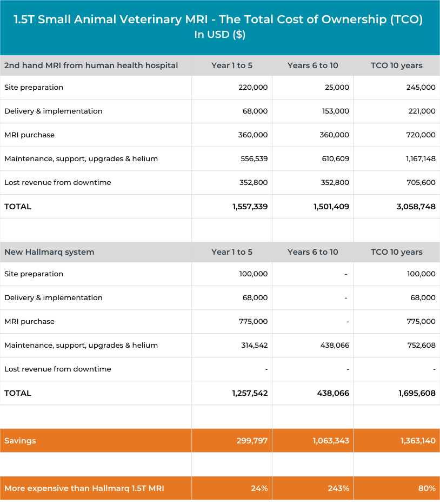Image resolution: width=440 pixels, height=504 pixels.
Task: Select the 1,695,608 Hallmarq ten-year total
Action: 417,393
